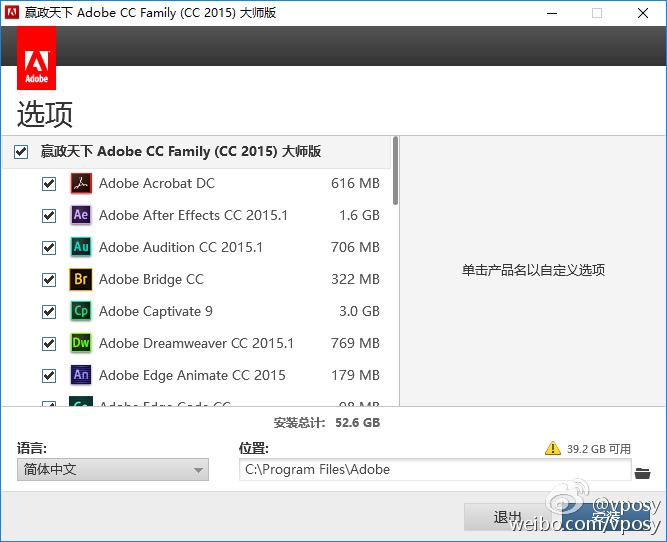Open the browse folder icon for location

coord(642,473)
